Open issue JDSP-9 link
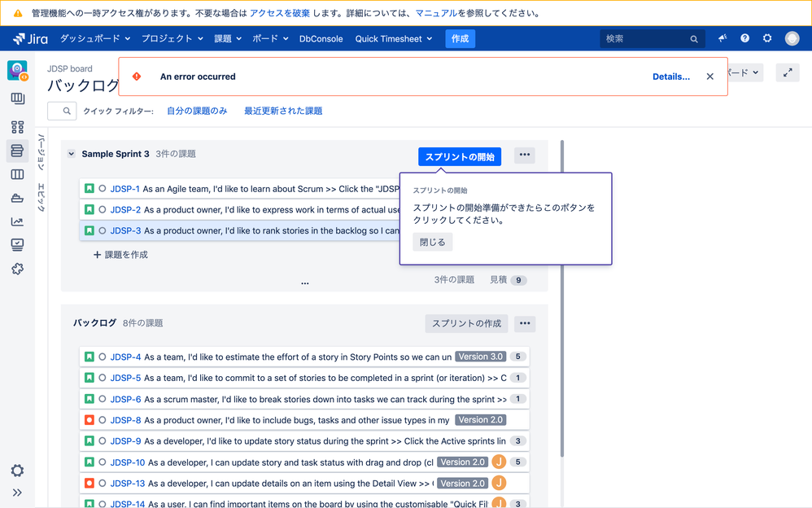Viewport: 812px width, 508px height. click(125, 440)
